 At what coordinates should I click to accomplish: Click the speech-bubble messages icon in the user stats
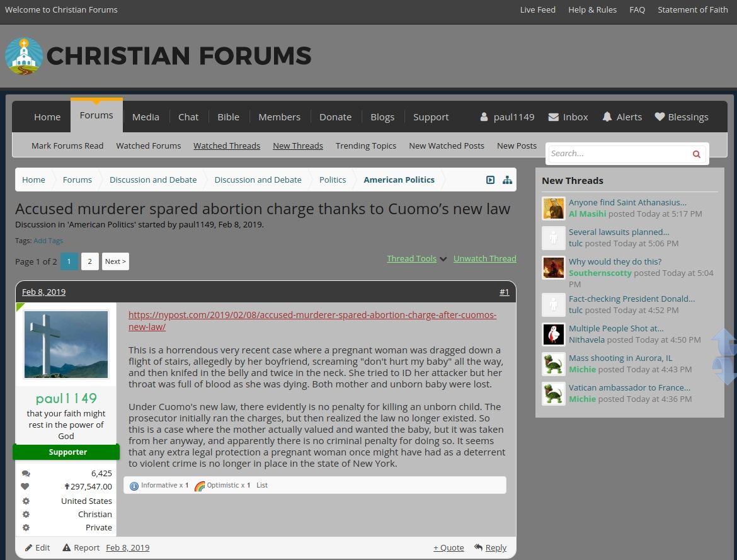coord(26,473)
